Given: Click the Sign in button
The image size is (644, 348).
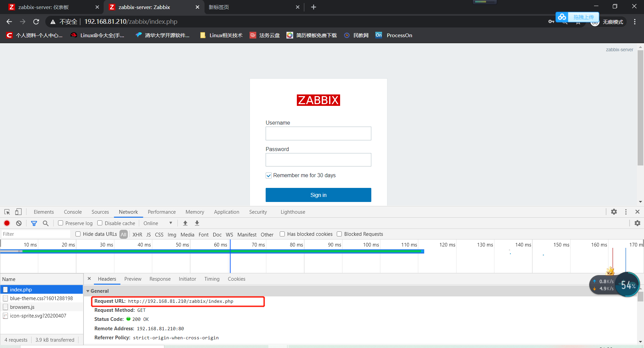Looking at the screenshot, I should tap(318, 195).
